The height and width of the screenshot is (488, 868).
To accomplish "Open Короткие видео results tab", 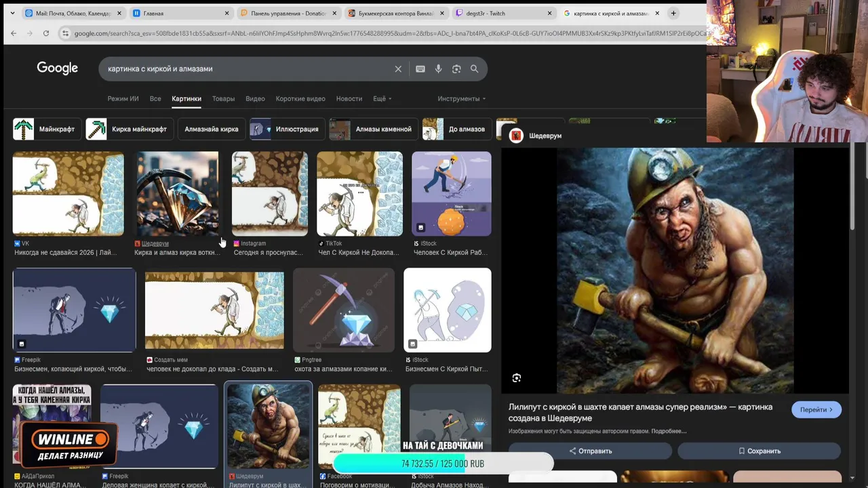I will tap(300, 99).
